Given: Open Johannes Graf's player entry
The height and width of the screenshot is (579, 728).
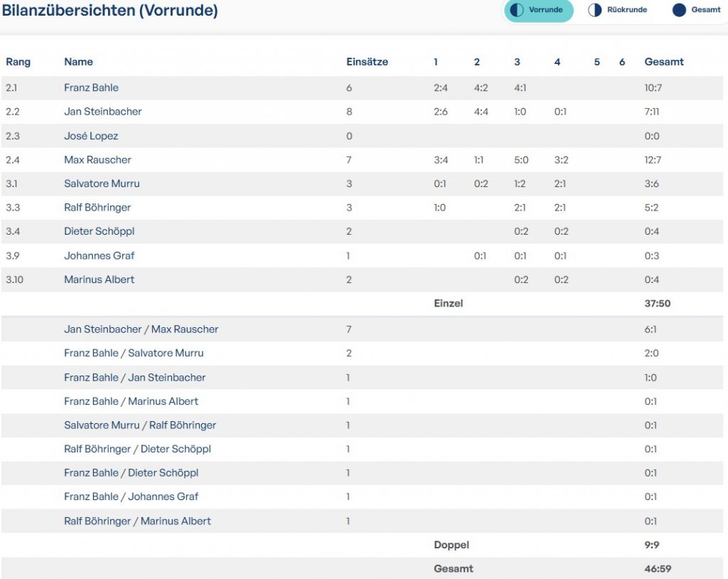Looking at the screenshot, I should pyautogui.click(x=99, y=256).
